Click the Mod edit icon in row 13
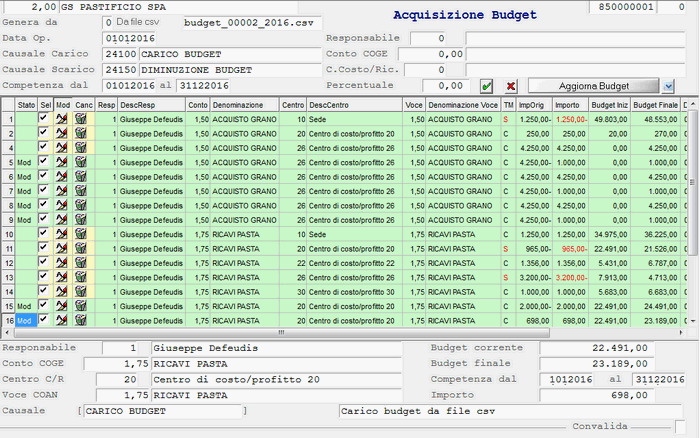 [x=62, y=277]
